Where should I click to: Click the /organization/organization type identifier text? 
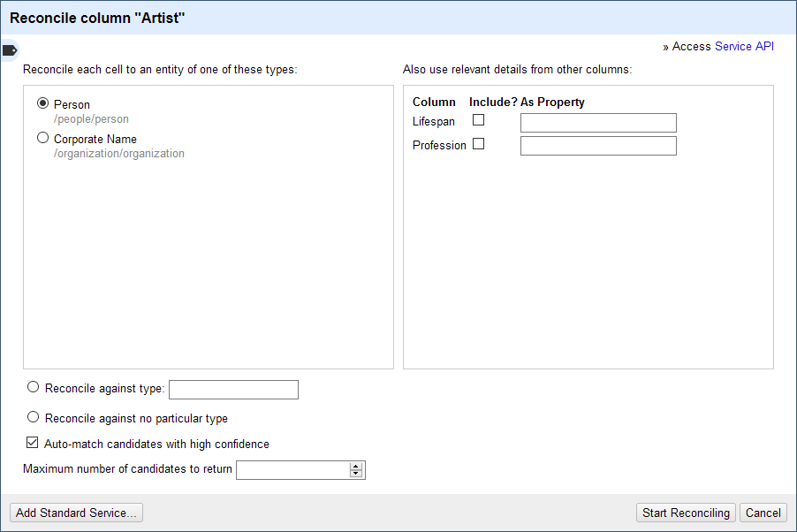pyautogui.click(x=119, y=154)
